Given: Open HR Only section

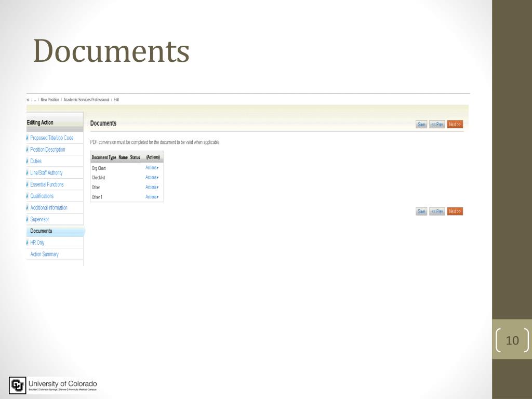Looking at the screenshot, I should 37,243.
